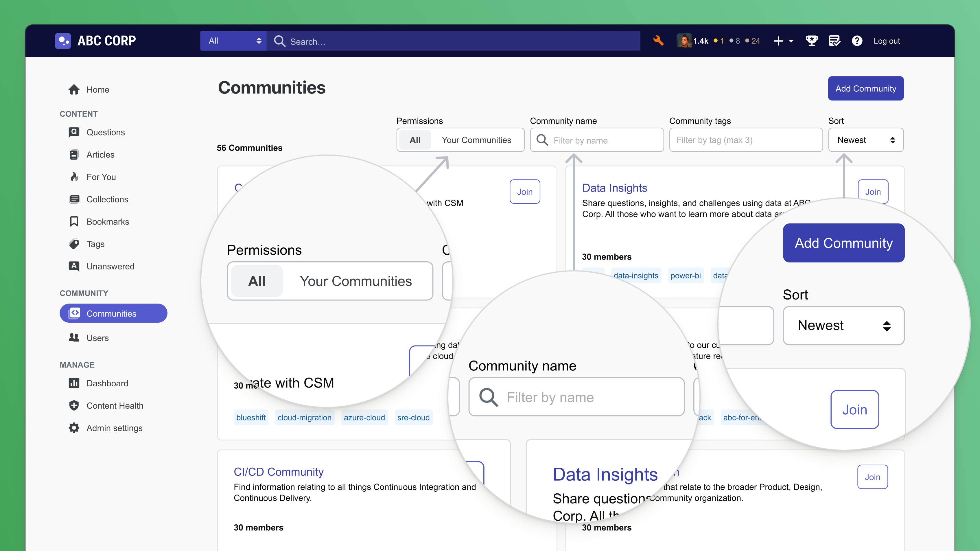
Task: Click the azure-cloud tag
Action: click(x=364, y=417)
